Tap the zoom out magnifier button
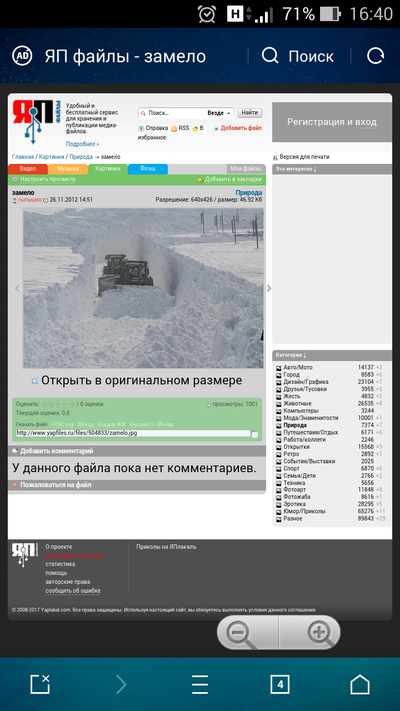Viewport: 400px width, 711px height. click(238, 632)
